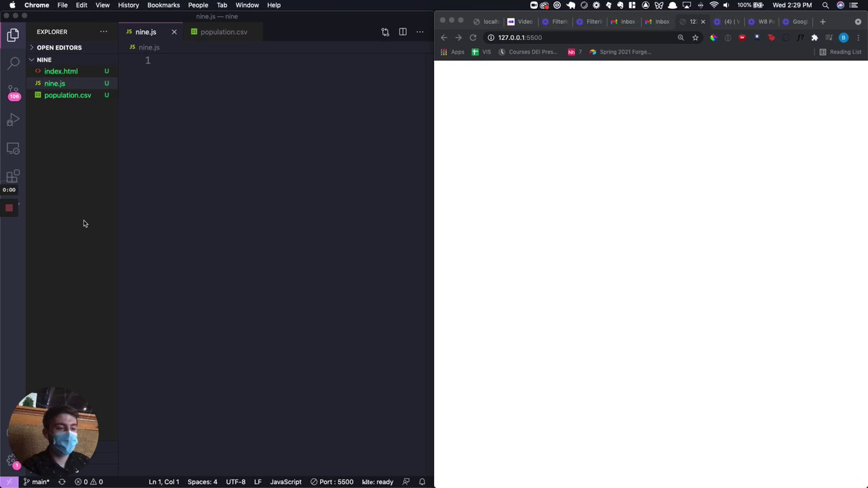This screenshot has width=868, height=488.
Task: Open Chrome three-dot menu
Action: point(859,38)
